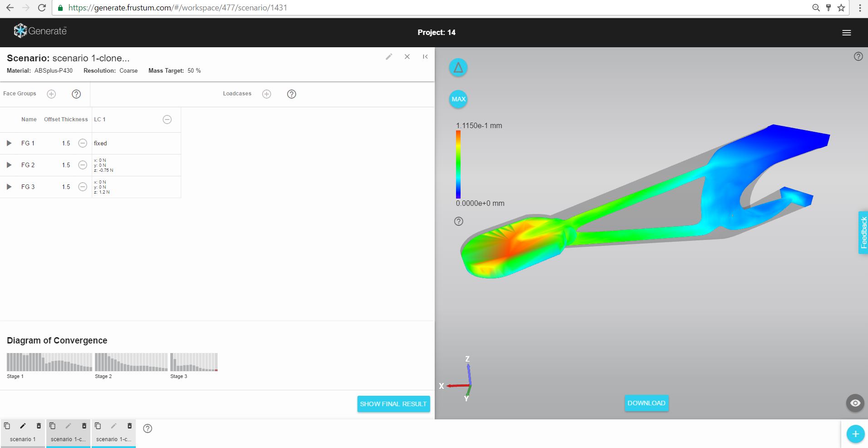This screenshot has height=448, width=868.
Task: Expand the FG 2 row
Action: [x=9, y=165]
